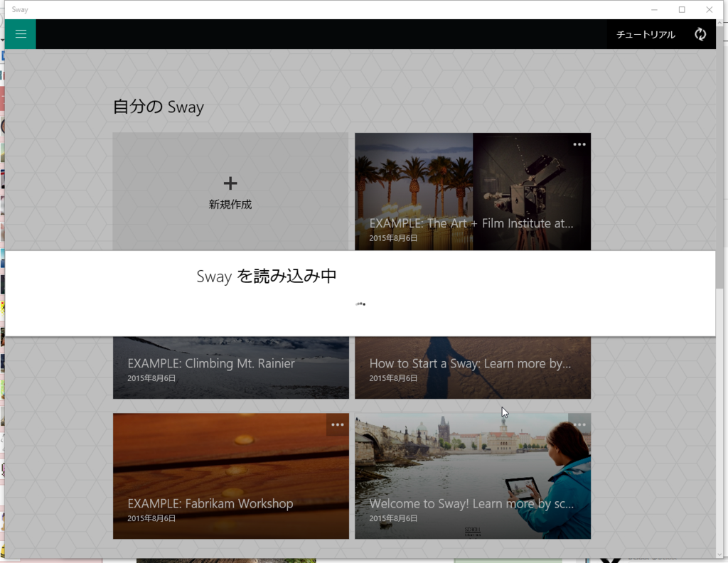Open more options on Fabrikam Workshop card

click(338, 424)
